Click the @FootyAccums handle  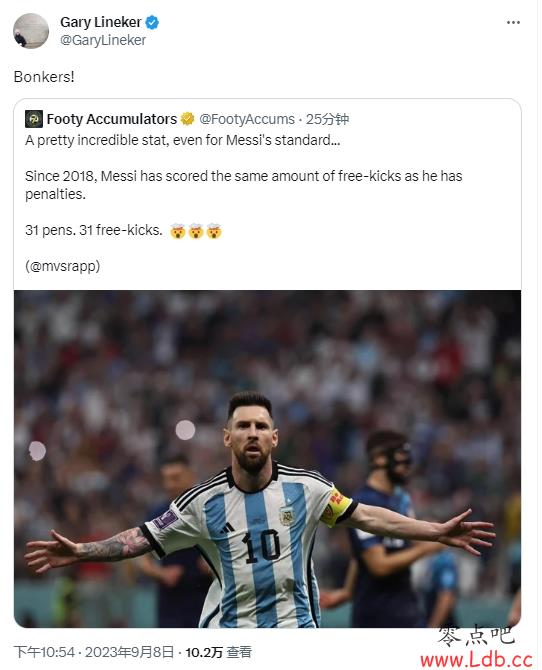click(247, 119)
